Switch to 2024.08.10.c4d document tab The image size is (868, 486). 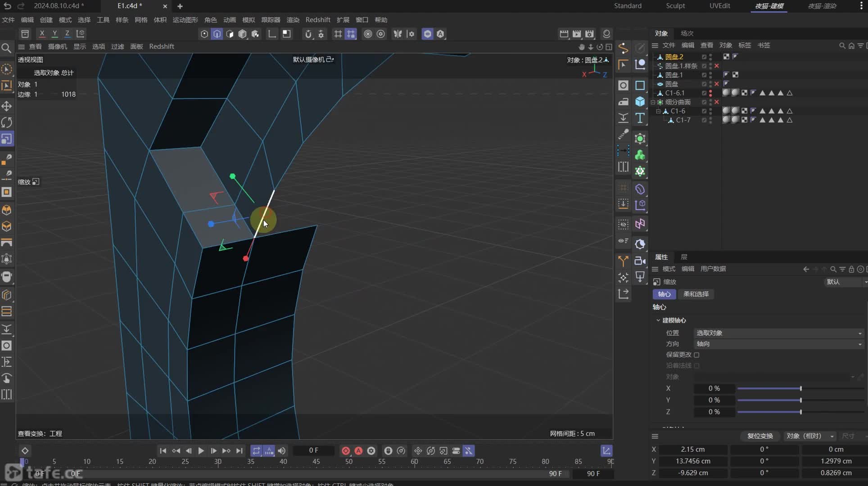59,6
